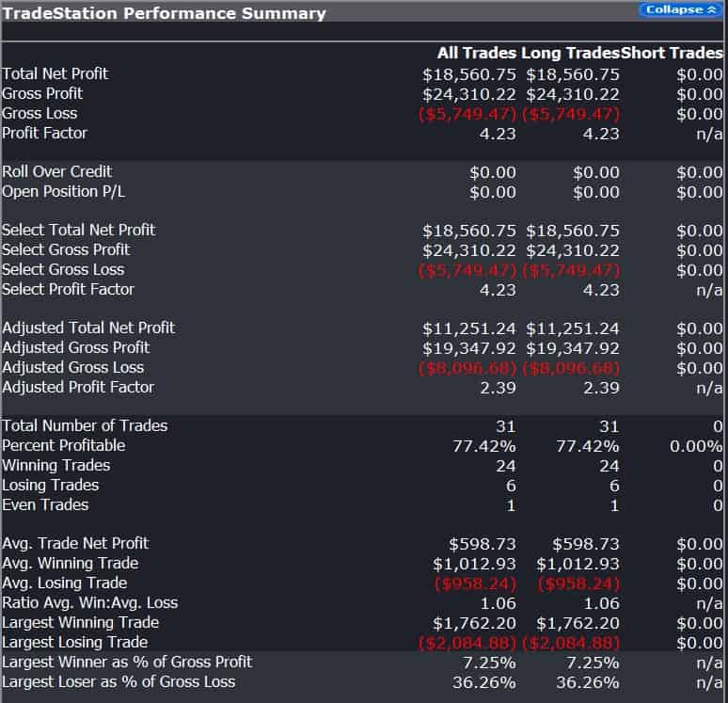Image resolution: width=728 pixels, height=703 pixels.
Task: Click Avg. Winning Trade Long Trades $1,012.93
Action: (x=578, y=565)
